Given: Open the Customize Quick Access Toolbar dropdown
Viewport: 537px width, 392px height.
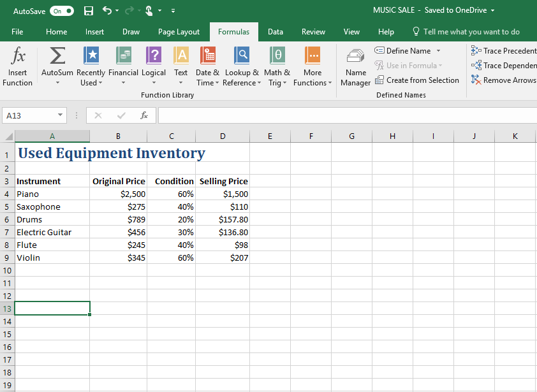Looking at the screenshot, I should [173, 11].
